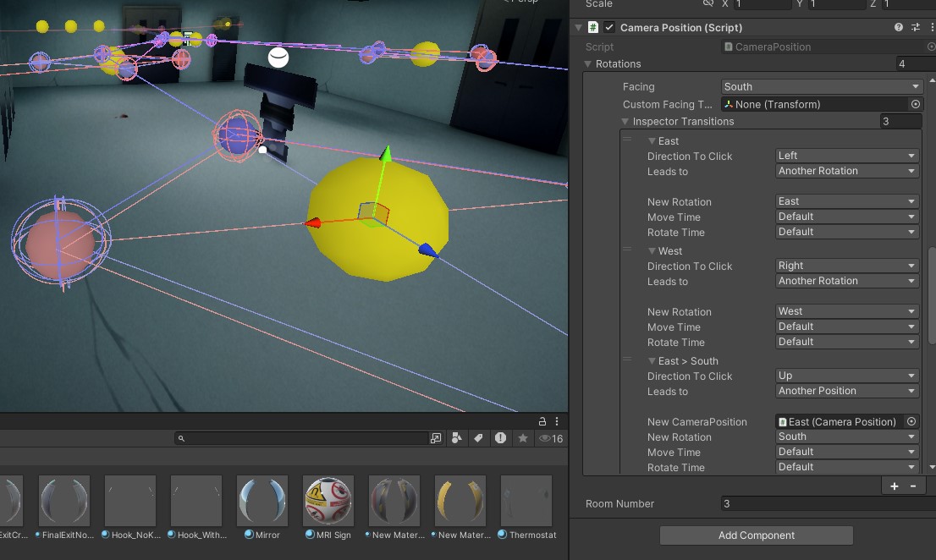Click the Add Component button
The height and width of the screenshot is (560, 936).
coord(756,535)
